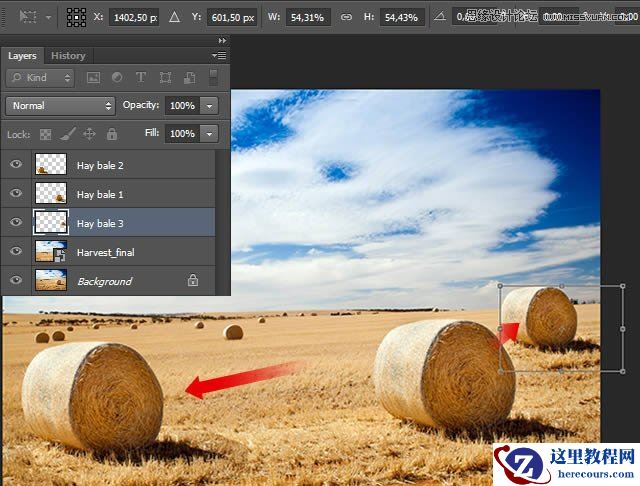Click the bottom-right transform handle
This screenshot has height=486, width=640.
622,371
